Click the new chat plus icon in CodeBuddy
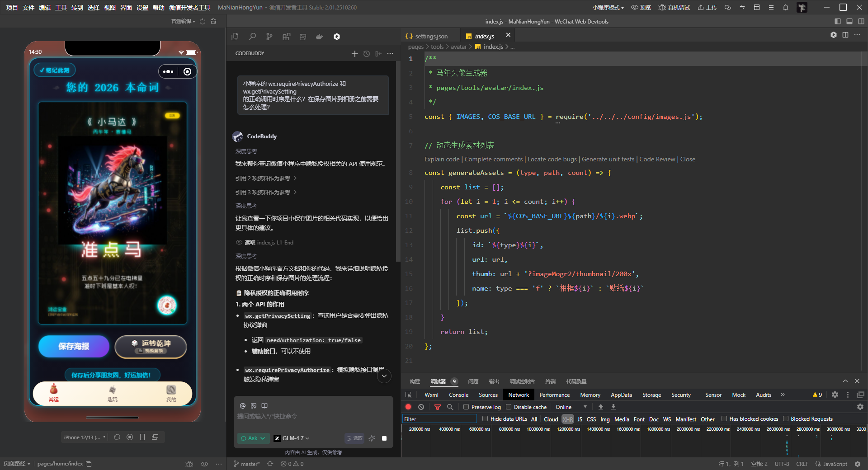This screenshot has width=868, height=470. click(x=355, y=54)
